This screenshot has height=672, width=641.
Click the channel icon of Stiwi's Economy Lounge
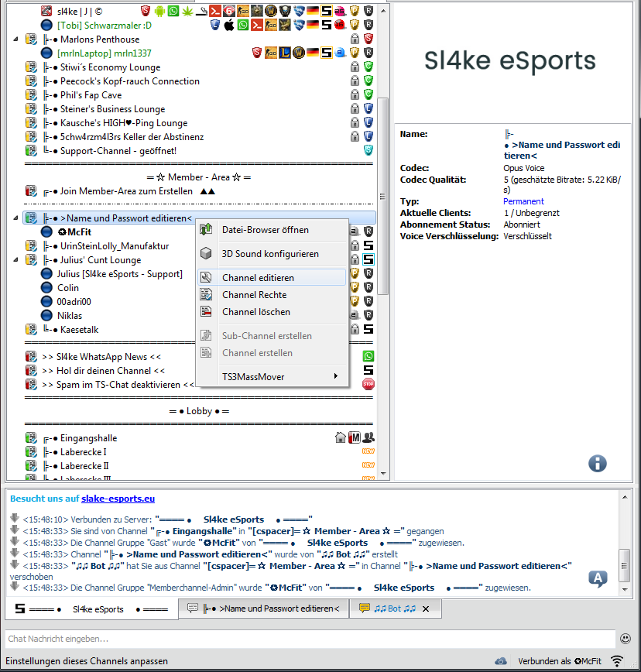pos(31,67)
